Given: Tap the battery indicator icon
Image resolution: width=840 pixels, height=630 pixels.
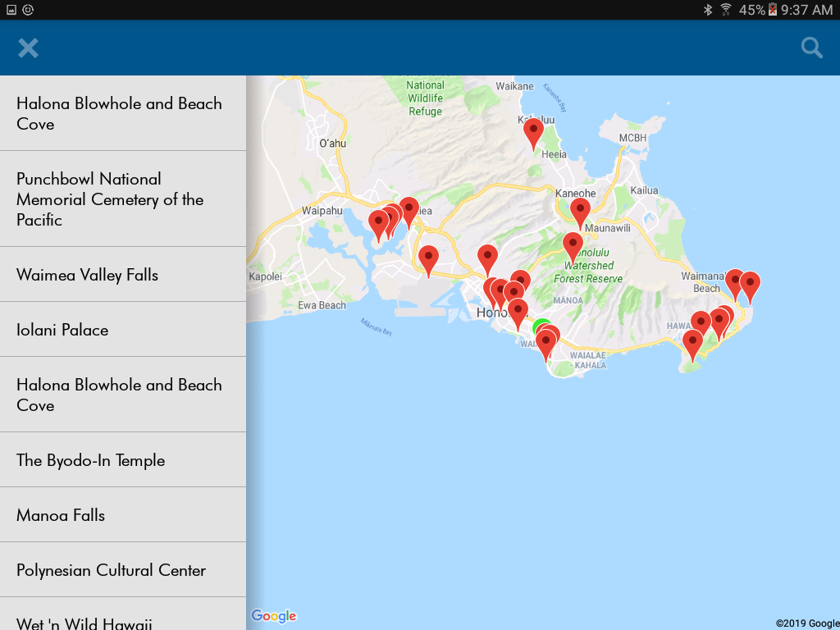Looking at the screenshot, I should pos(772,10).
